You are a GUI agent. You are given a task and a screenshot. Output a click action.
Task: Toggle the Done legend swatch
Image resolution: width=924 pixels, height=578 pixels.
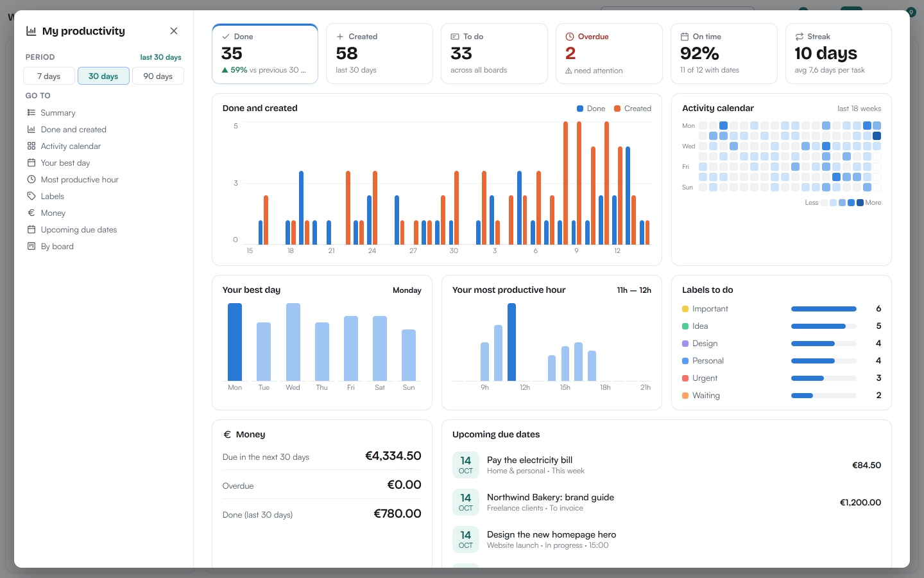point(580,109)
